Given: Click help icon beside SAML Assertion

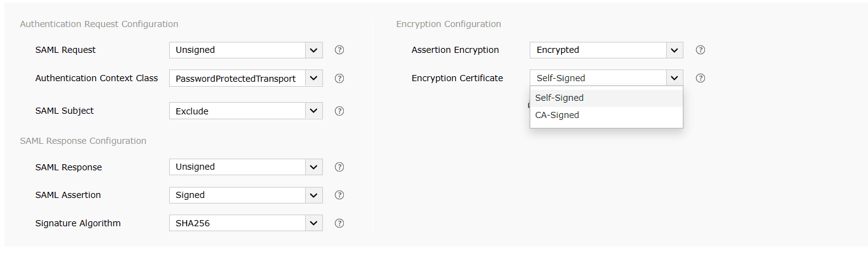Looking at the screenshot, I should [339, 195].
